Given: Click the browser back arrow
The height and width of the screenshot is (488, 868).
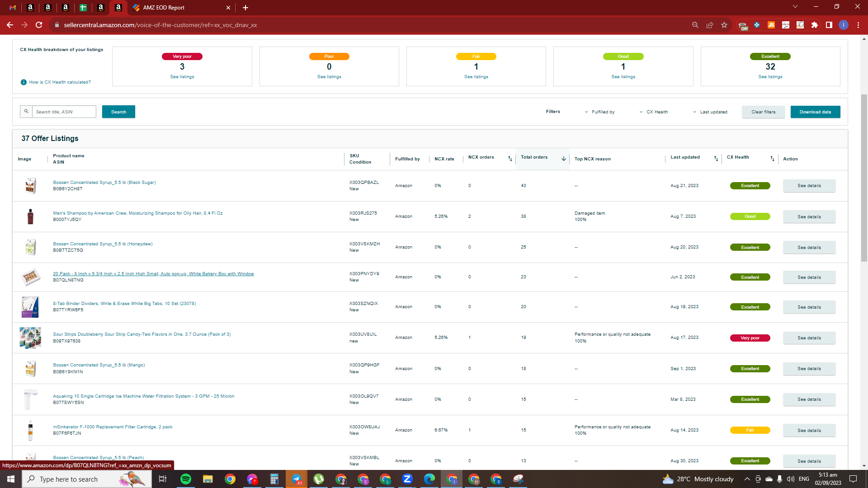Looking at the screenshot, I should [x=10, y=25].
